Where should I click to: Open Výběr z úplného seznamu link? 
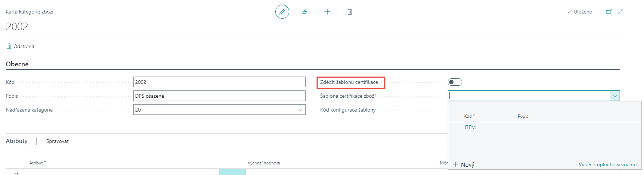click(x=607, y=165)
